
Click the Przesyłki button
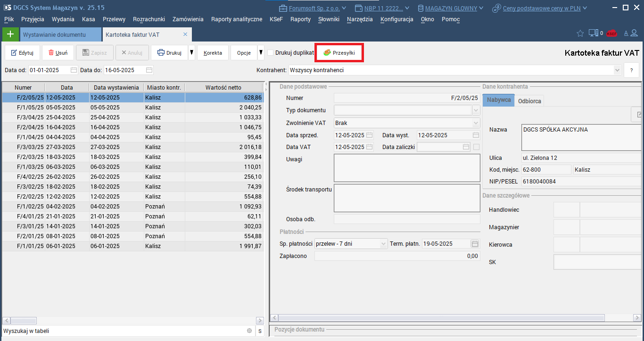339,53
